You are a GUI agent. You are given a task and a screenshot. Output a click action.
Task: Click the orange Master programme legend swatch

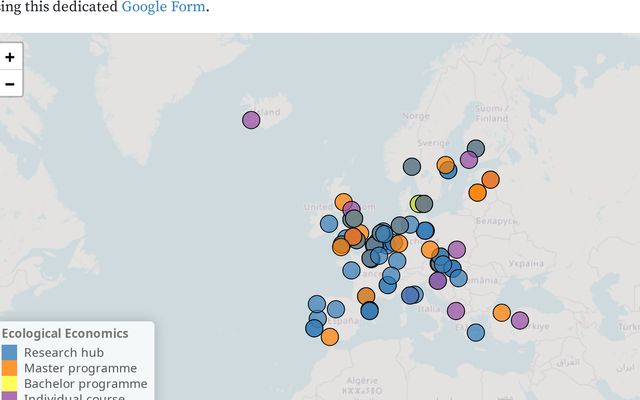click(9, 368)
